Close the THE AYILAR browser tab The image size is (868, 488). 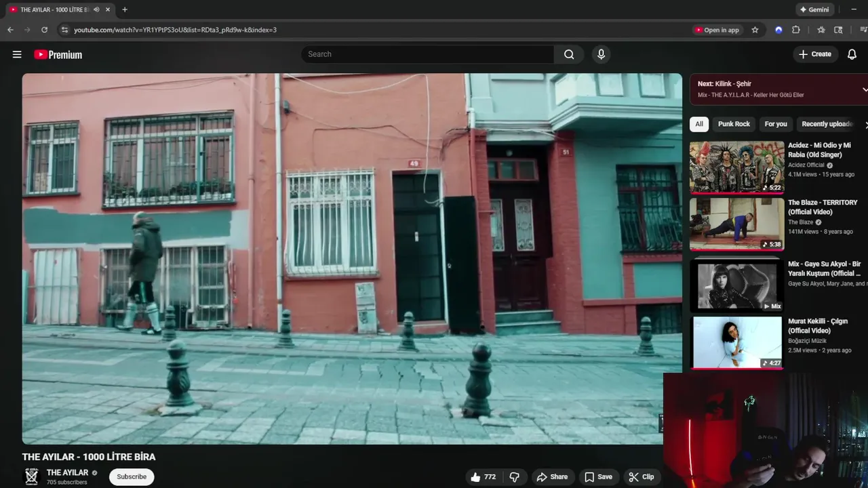[108, 9]
